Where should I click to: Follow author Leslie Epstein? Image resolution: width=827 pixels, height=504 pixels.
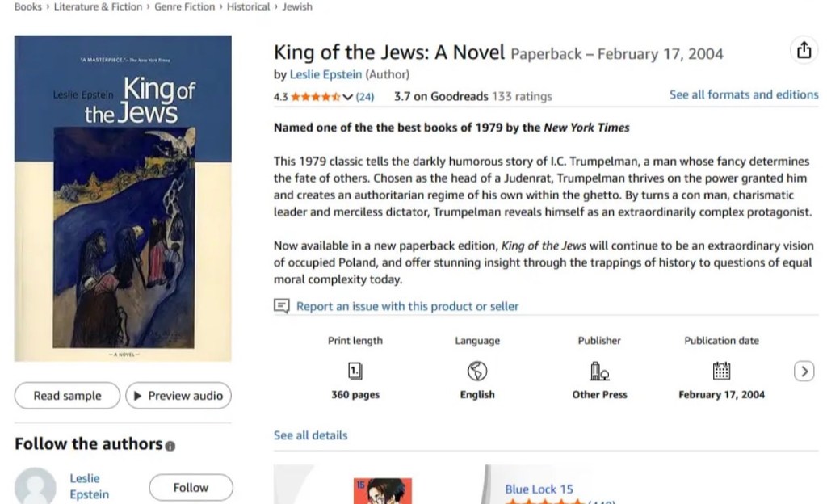point(191,487)
